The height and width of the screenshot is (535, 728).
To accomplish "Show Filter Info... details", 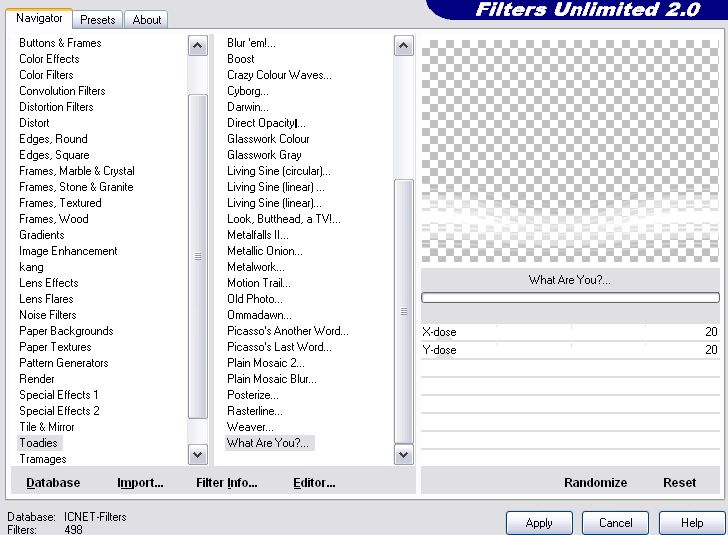I will [226, 482].
